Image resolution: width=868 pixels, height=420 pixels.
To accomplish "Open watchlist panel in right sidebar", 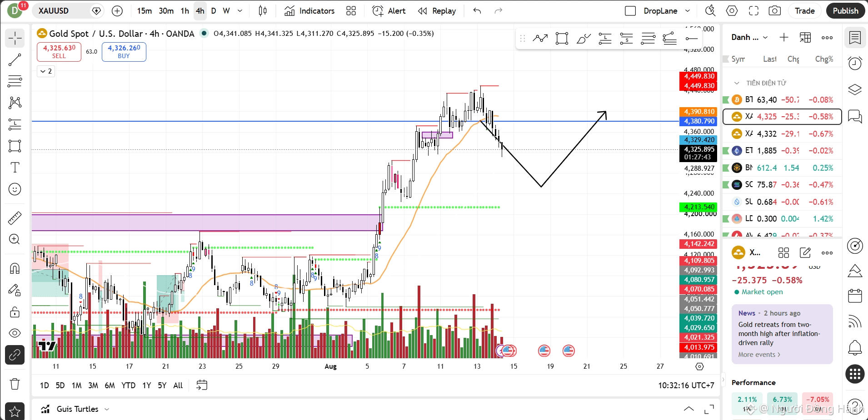I will (x=855, y=38).
